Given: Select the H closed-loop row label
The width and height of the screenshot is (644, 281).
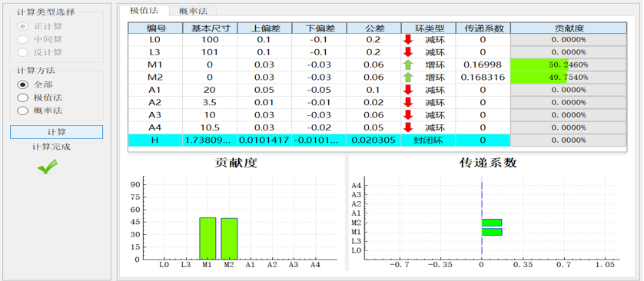Looking at the screenshot, I should pos(156,140).
